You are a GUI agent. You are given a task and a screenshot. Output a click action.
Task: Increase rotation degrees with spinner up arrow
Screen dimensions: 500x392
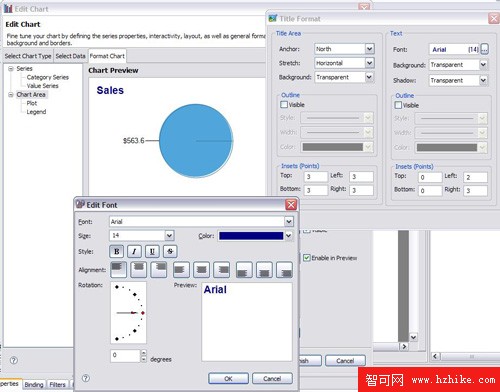coord(143,352)
